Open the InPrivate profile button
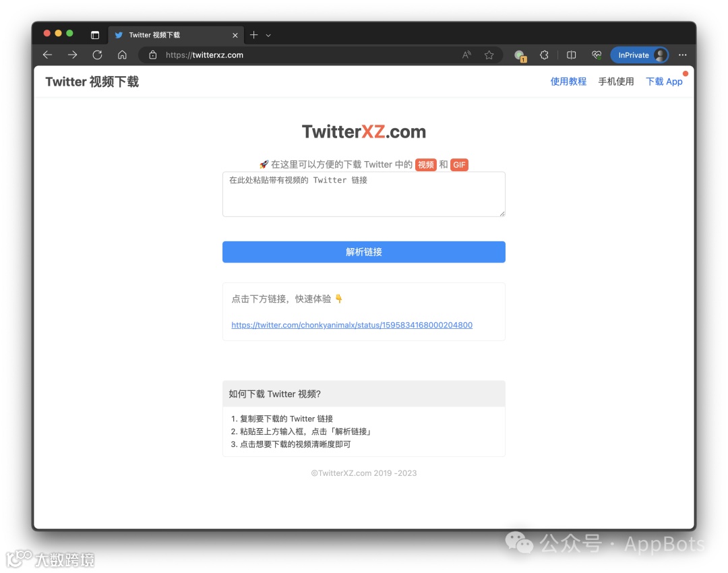The width and height of the screenshot is (728, 573). coord(640,55)
